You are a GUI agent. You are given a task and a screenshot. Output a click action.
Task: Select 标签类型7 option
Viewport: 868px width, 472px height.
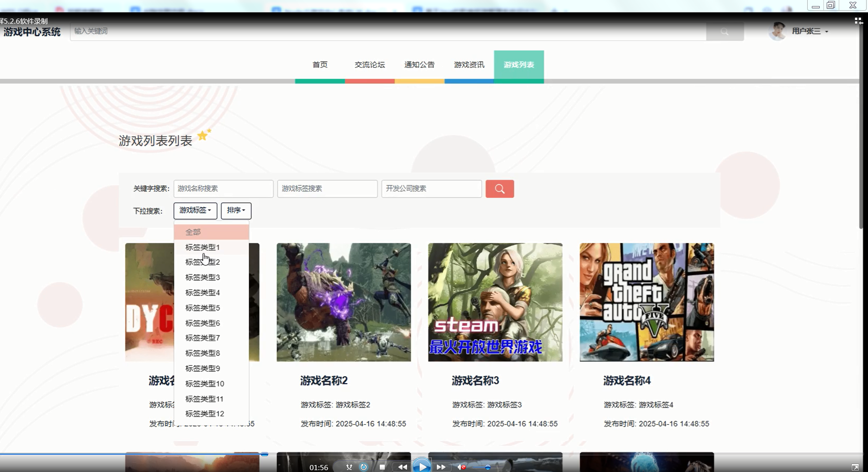[212, 338]
